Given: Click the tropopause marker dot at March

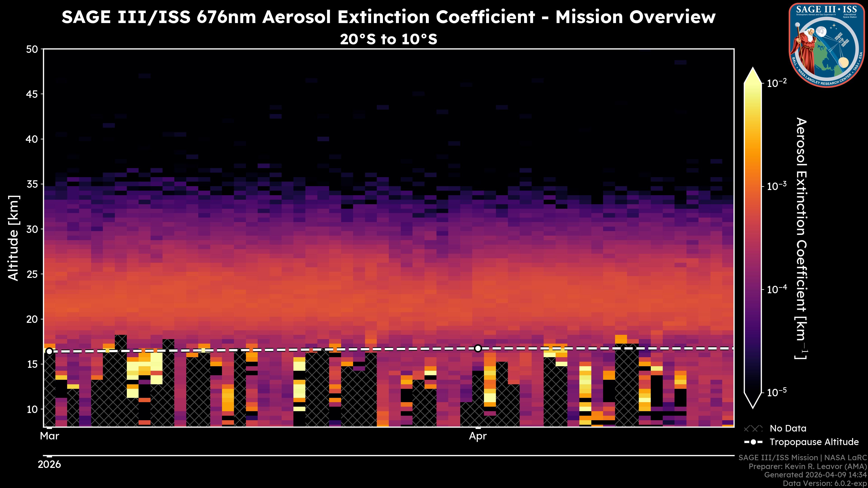Looking at the screenshot, I should click(49, 351).
